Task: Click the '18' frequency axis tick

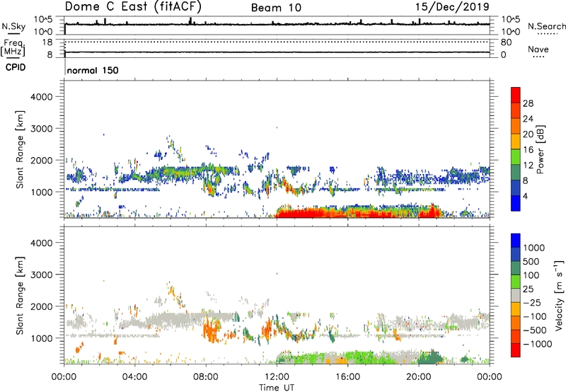Action: [x=47, y=42]
